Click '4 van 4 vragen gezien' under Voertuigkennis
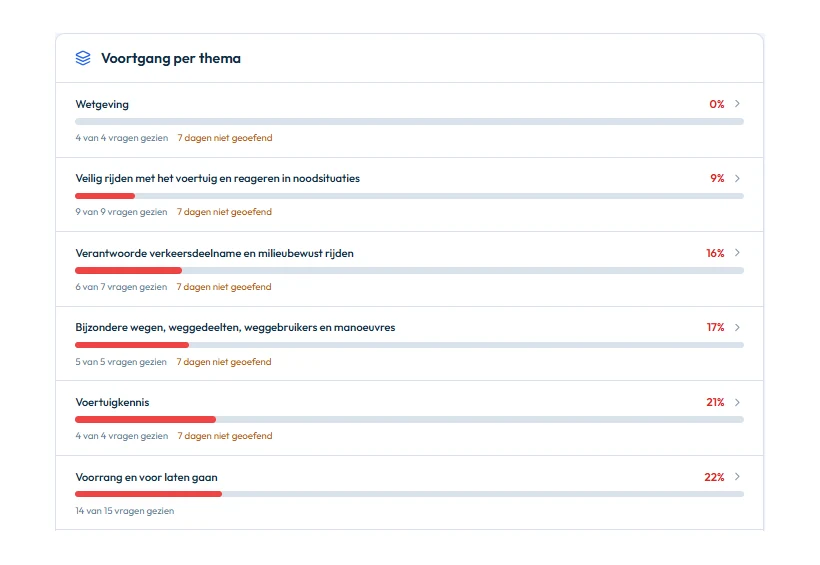820x565 pixels. (x=122, y=436)
